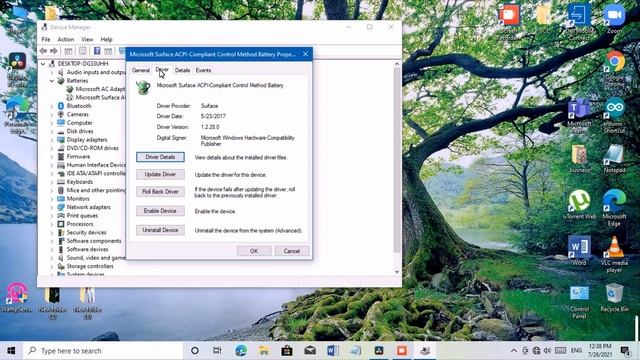Expand the Processors category

tap(52, 224)
